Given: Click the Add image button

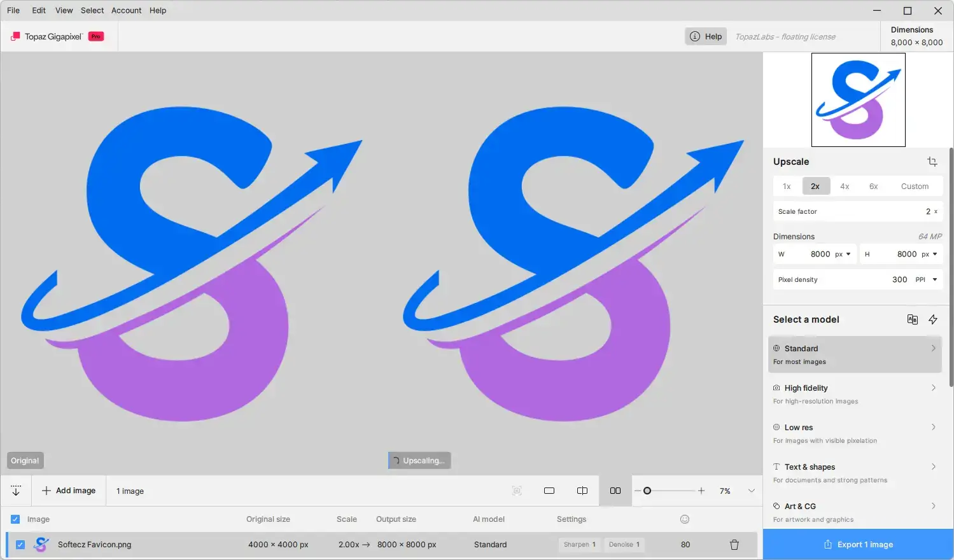Looking at the screenshot, I should tap(69, 491).
